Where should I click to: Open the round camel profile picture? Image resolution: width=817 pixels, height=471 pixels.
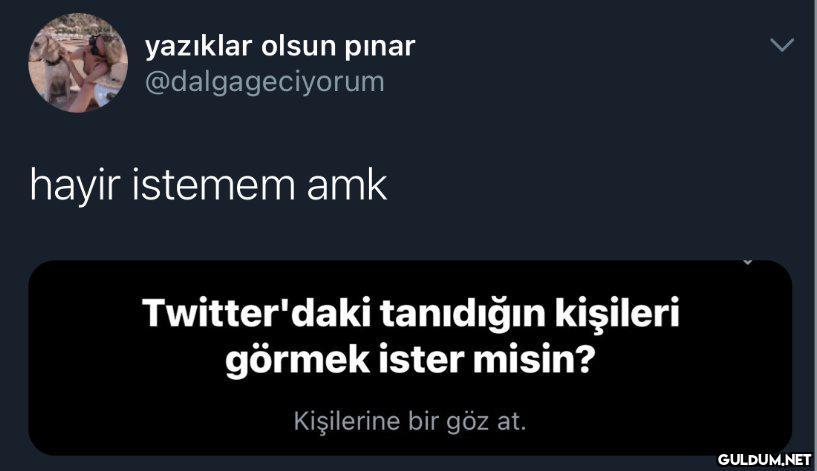tap(78, 63)
